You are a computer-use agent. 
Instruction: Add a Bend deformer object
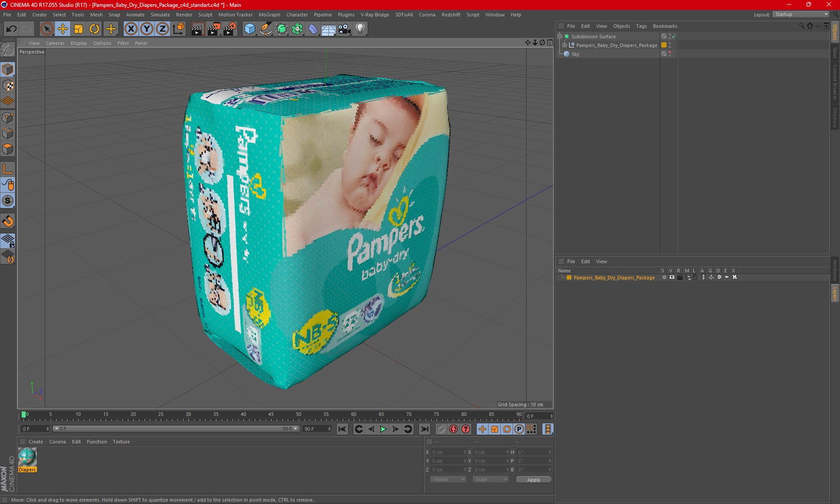(x=313, y=29)
